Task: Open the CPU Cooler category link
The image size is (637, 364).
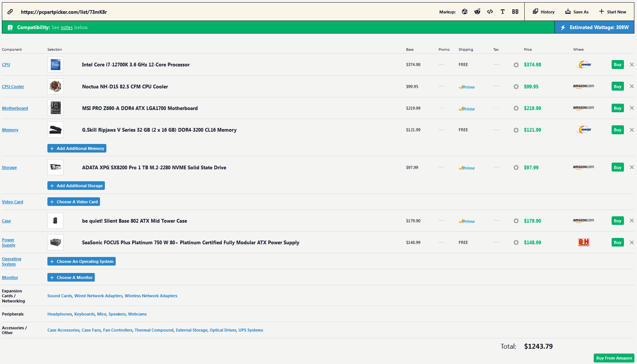Action: coord(13,87)
